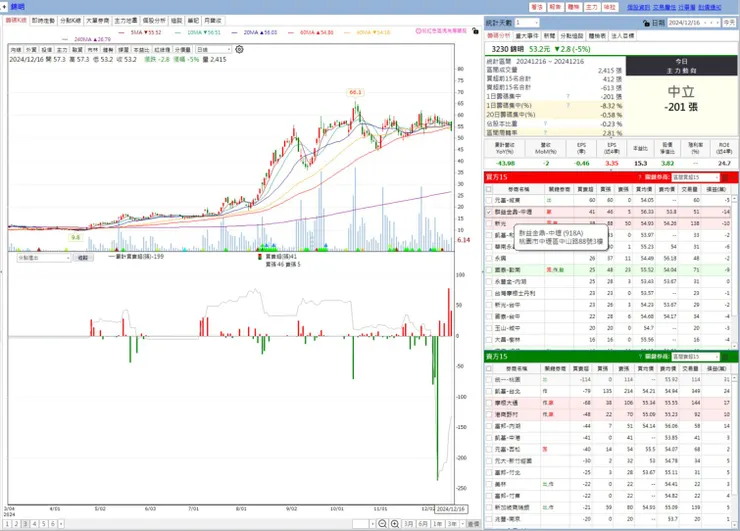The width and height of the screenshot is (740, 531).
Task: Tick the 統一-桃園 seller checkbox
Action: coord(489,379)
